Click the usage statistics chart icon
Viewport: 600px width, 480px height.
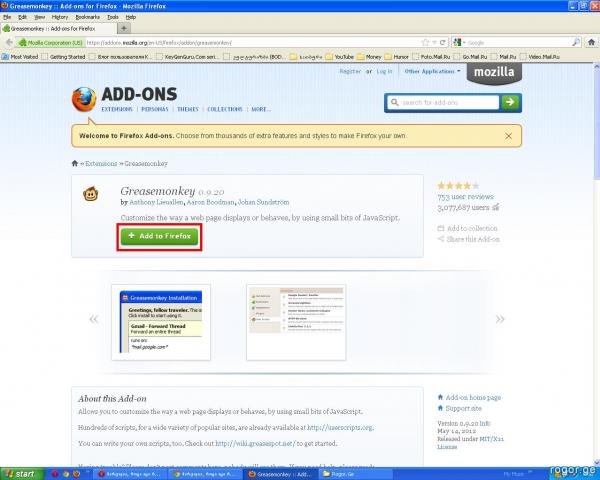pyautogui.click(x=496, y=207)
